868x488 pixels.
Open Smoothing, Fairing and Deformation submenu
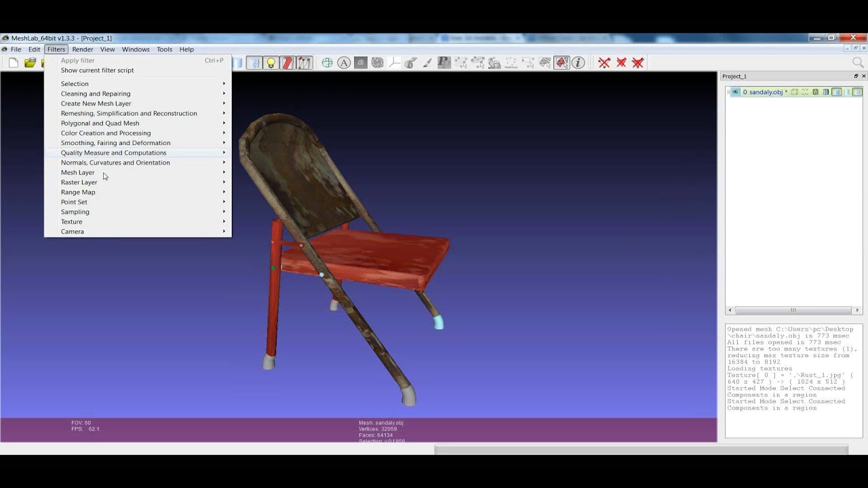coord(138,142)
